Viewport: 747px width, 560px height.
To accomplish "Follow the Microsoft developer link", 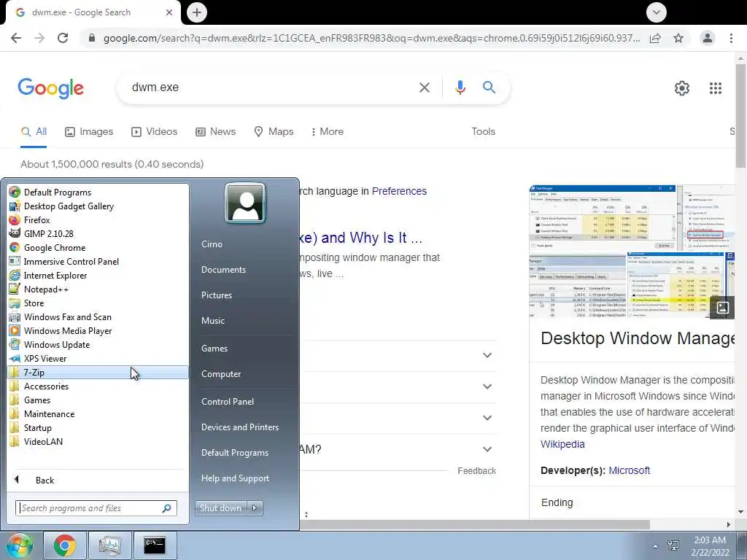I will tap(630, 470).
